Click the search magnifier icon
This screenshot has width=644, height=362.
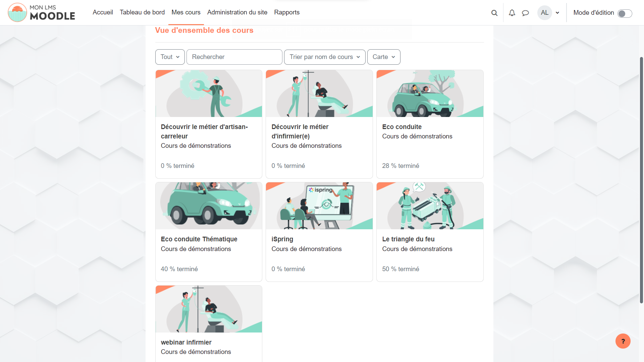(494, 13)
